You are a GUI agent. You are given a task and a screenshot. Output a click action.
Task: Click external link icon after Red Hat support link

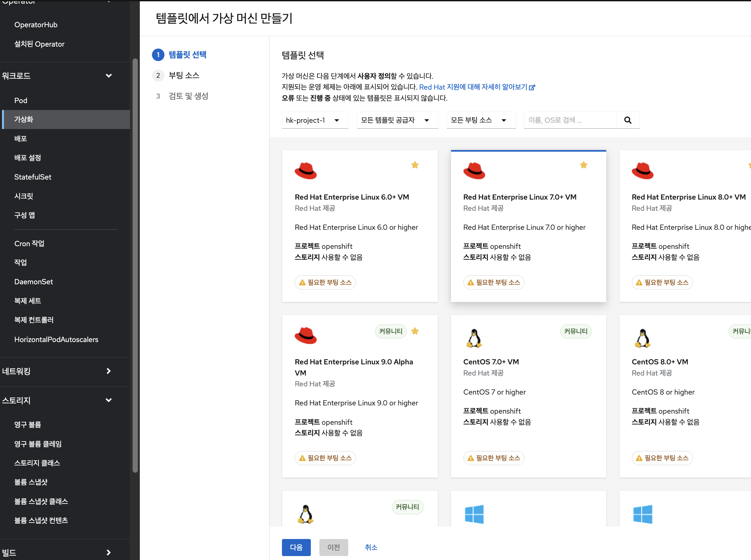532,87
